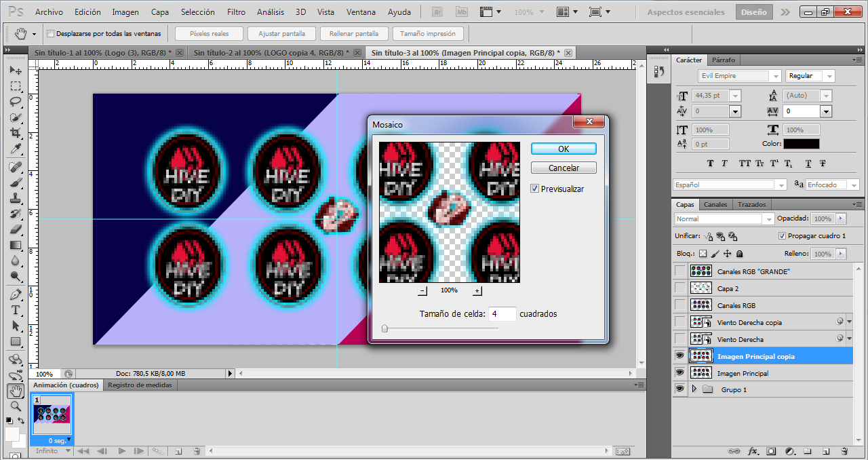The width and height of the screenshot is (868, 460).
Task: Select the Pen tool
Action: click(16, 294)
